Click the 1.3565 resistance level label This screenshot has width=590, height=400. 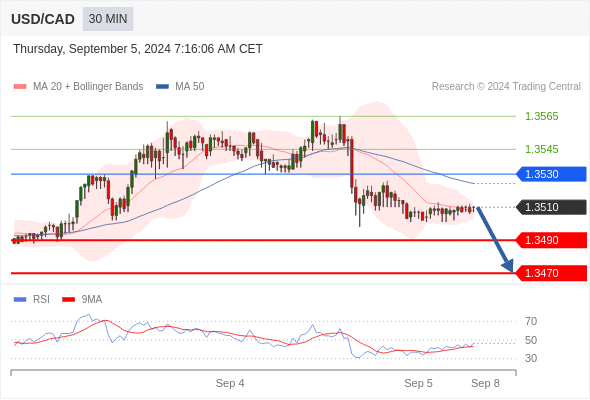[x=541, y=116]
